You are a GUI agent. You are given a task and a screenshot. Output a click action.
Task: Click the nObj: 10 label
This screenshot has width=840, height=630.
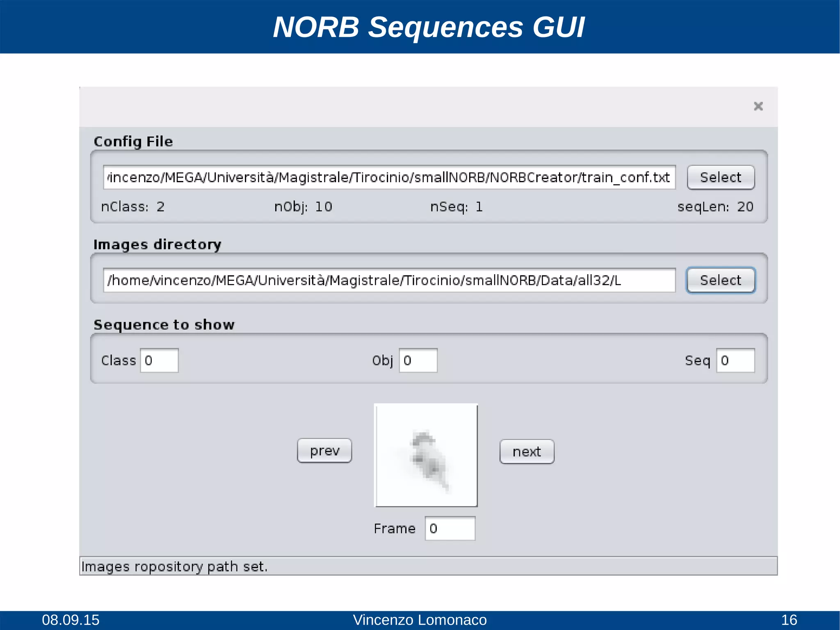303,206
